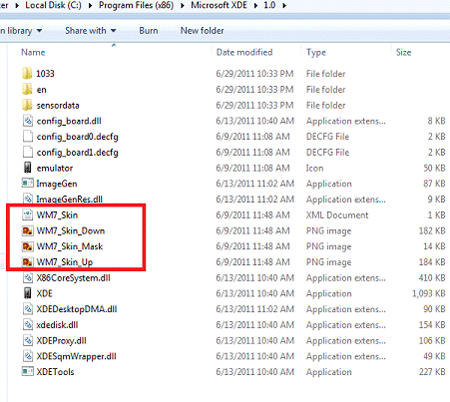The height and width of the screenshot is (402, 450).
Task: Go to Program Files (x86) in breadcrumb
Action: 136,5
